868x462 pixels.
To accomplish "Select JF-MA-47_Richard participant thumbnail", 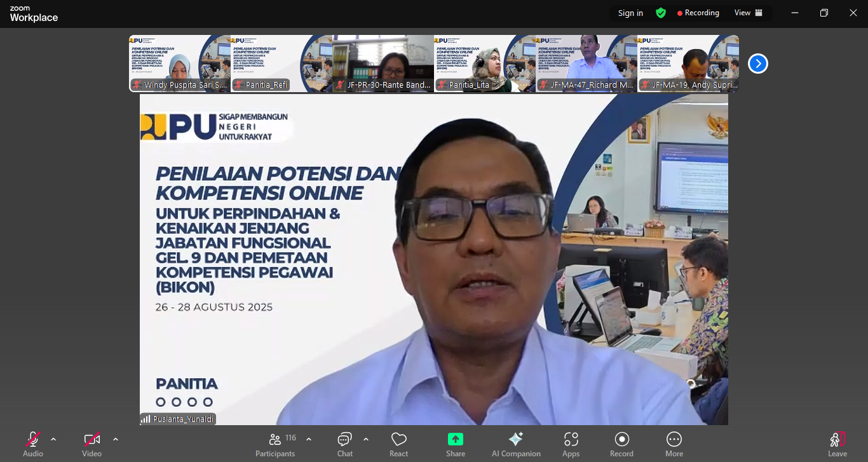I will tap(587, 64).
